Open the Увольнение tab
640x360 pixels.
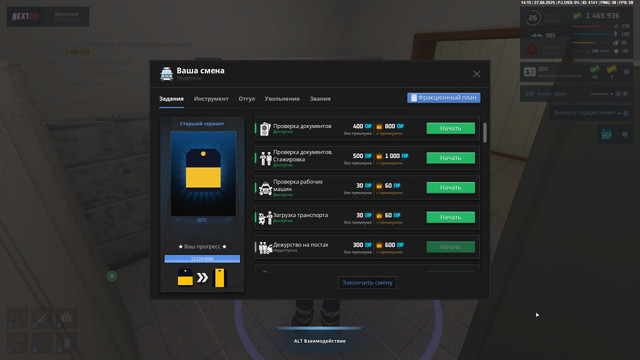tap(282, 99)
